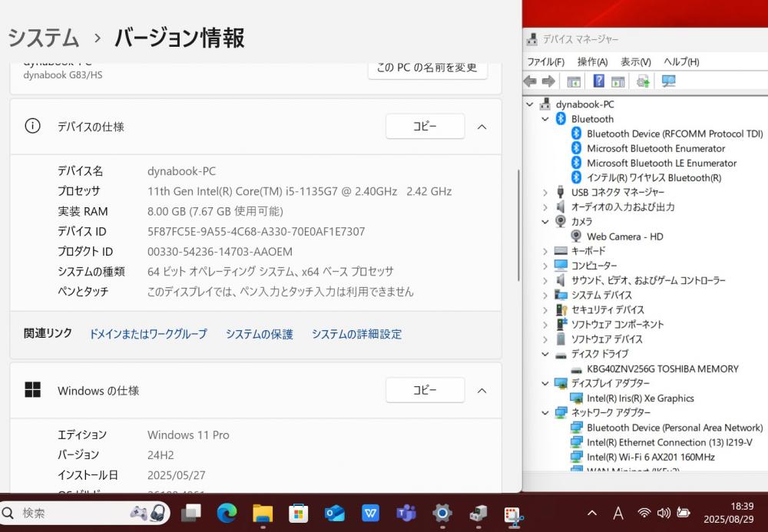
Task: Expand the コンピューター category
Action: click(x=545, y=266)
